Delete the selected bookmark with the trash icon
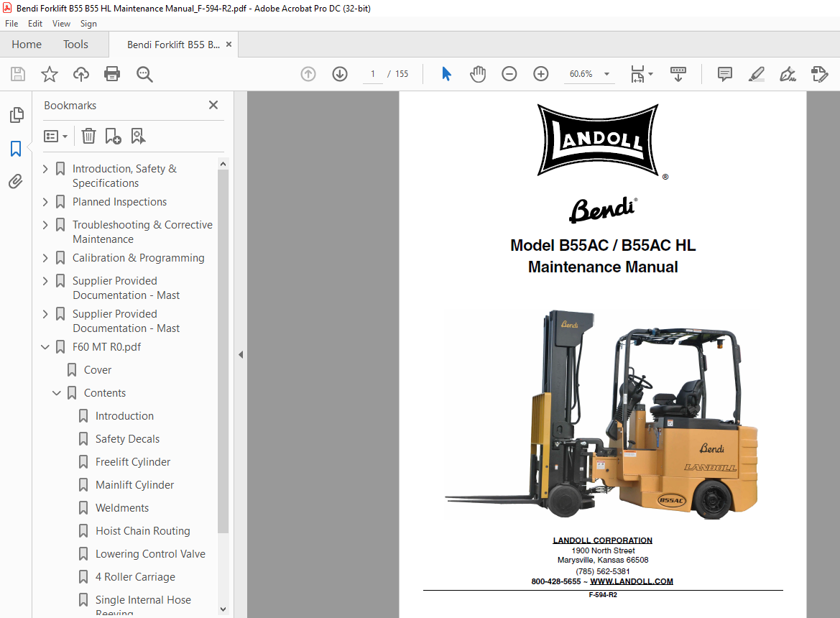 coord(88,136)
